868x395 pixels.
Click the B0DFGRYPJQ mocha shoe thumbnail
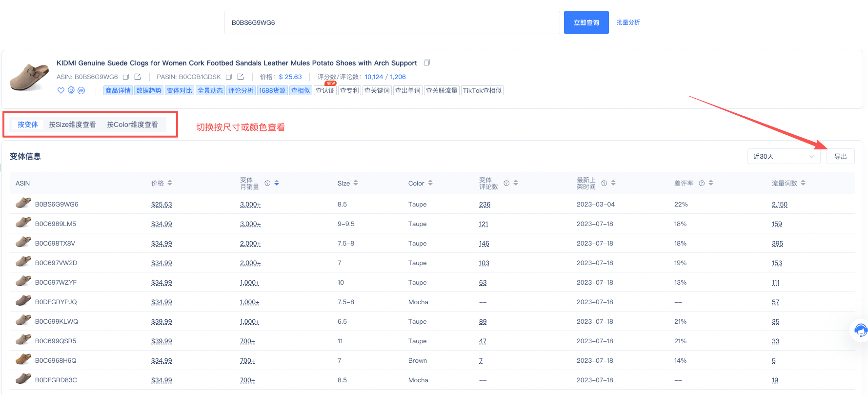pyautogui.click(x=23, y=301)
